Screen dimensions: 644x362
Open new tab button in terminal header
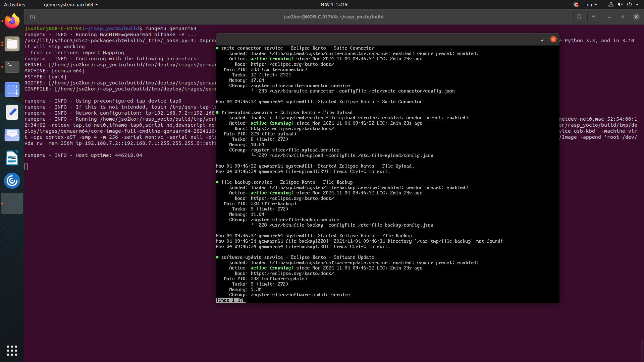(32, 17)
